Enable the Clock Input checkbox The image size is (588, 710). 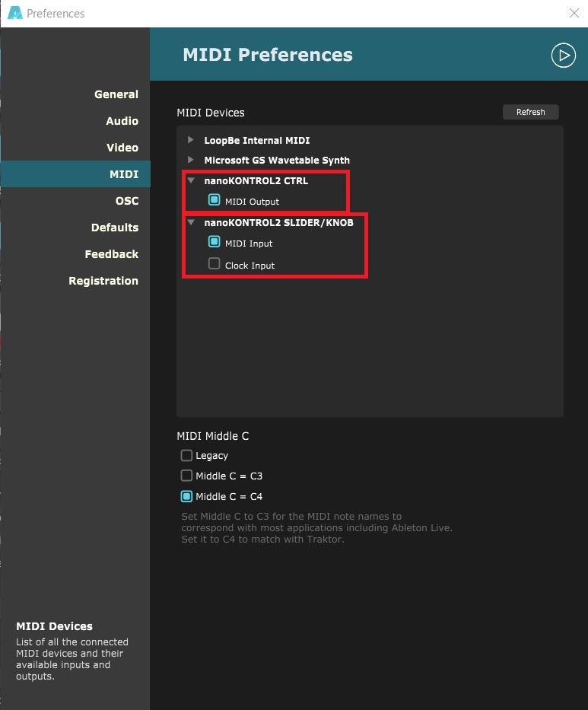click(x=214, y=263)
